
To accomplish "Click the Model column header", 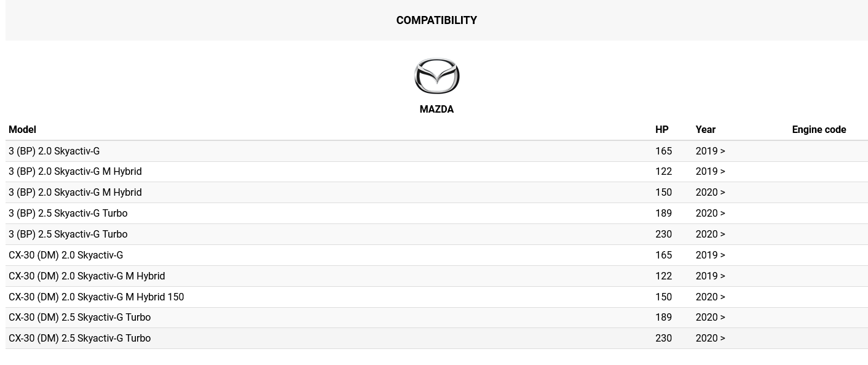I will click(x=22, y=130).
